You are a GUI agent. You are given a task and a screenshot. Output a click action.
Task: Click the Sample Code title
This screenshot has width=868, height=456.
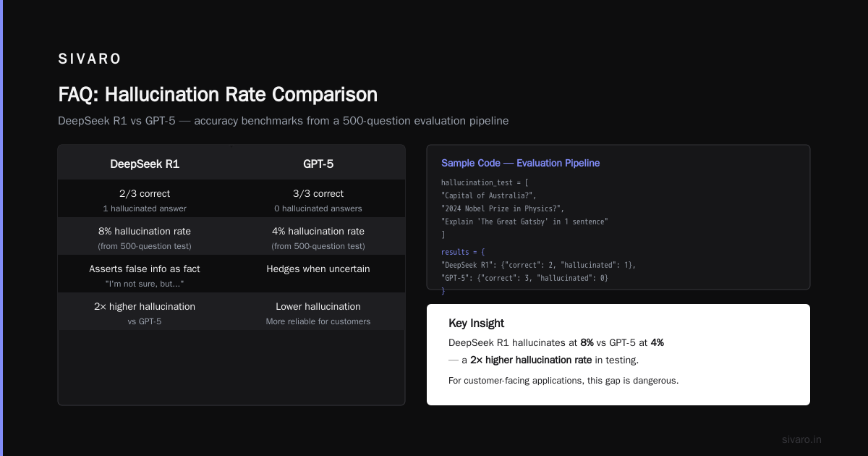point(471,163)
